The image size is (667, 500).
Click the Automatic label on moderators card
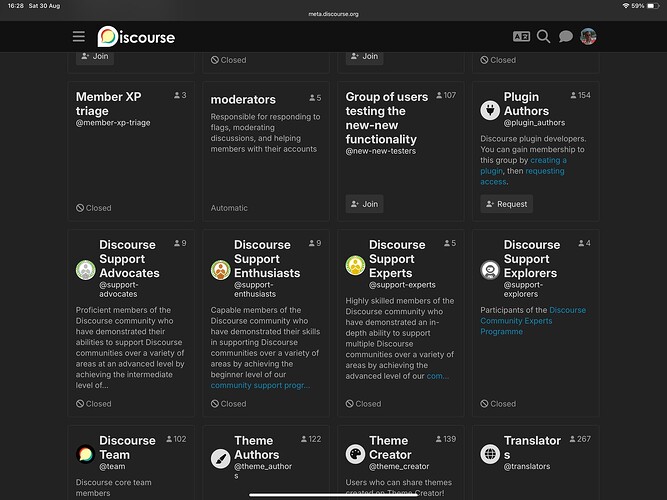point(229,208)
